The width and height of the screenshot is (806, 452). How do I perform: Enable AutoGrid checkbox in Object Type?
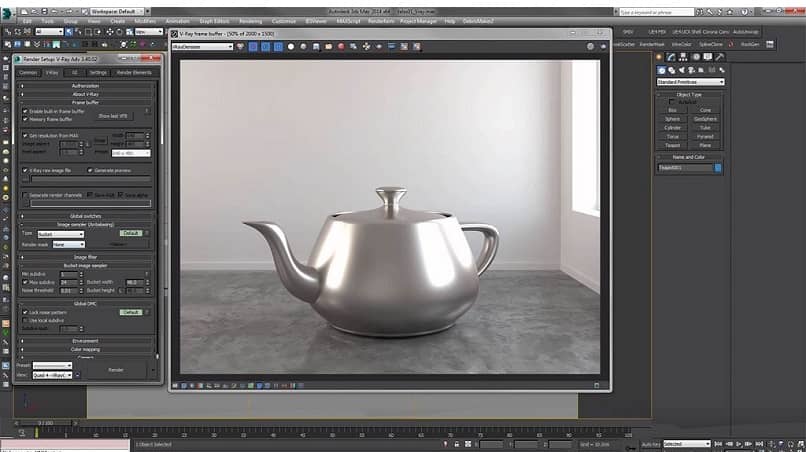[673, 102]
